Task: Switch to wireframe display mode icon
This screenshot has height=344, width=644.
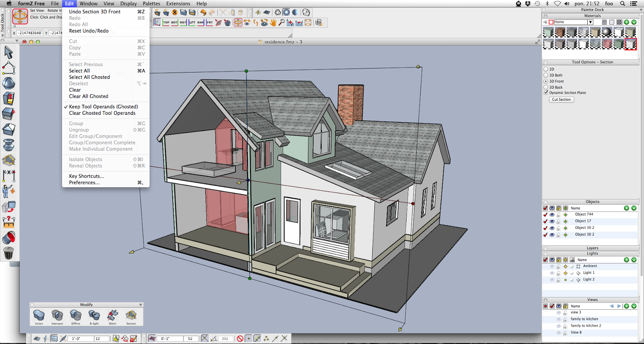Action: (x=278, y=12)
